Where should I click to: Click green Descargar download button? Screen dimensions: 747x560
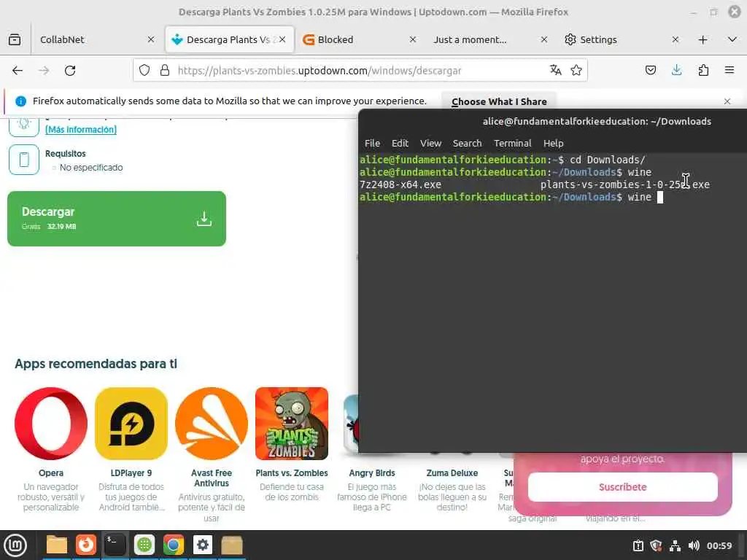[x=117, y=219]
